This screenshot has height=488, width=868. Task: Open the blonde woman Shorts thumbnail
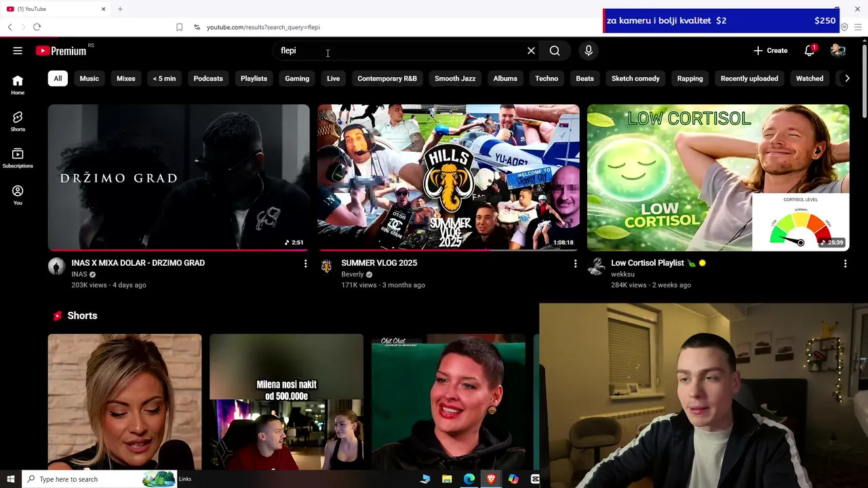125,401
